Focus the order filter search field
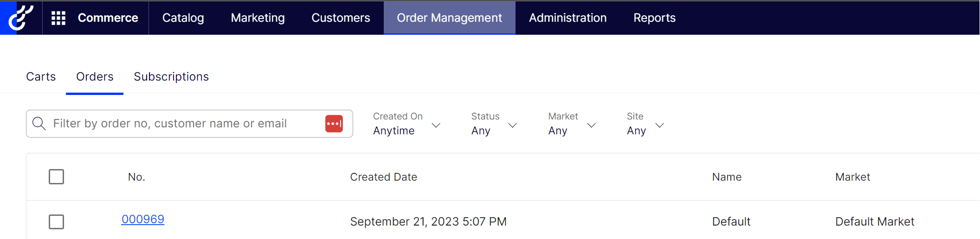The width and height of the screenshot is (980, 239). [186, 124]
